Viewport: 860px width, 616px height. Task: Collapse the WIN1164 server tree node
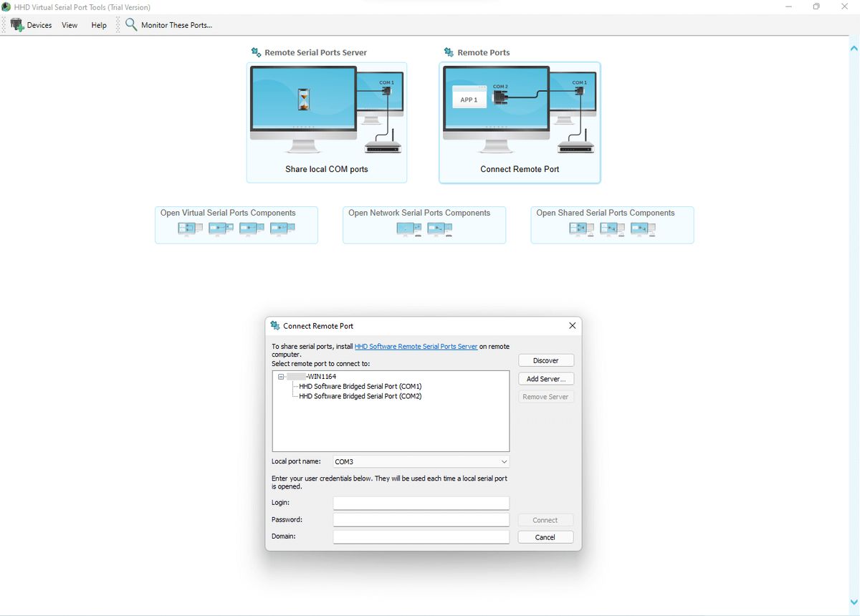coord(280,375)
